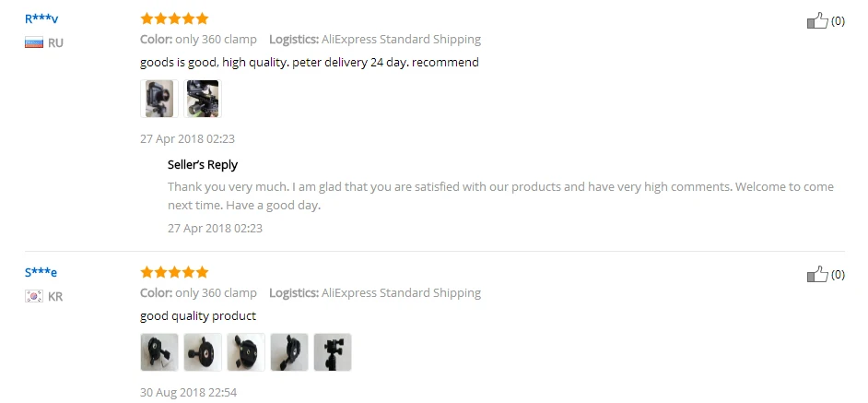
Task: Open first photo in R***v's review
Action: 159,99
